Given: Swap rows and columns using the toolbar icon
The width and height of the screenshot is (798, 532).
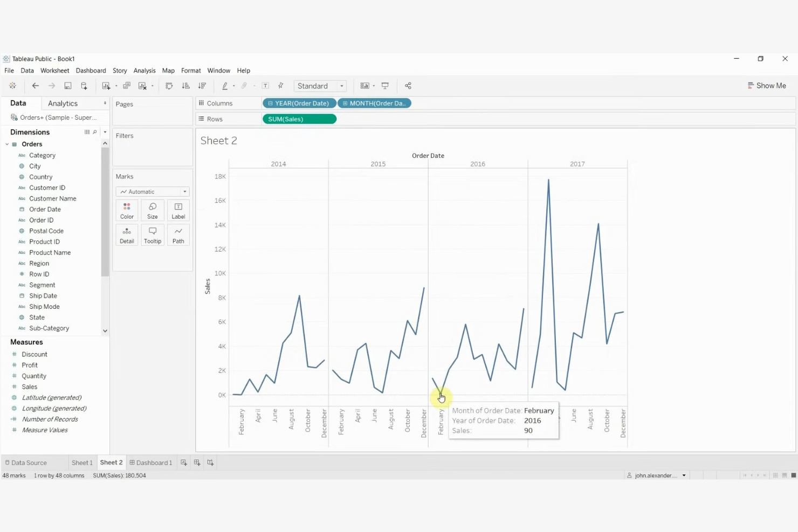Looking at the screenshot, I should [x=169, y=86].
